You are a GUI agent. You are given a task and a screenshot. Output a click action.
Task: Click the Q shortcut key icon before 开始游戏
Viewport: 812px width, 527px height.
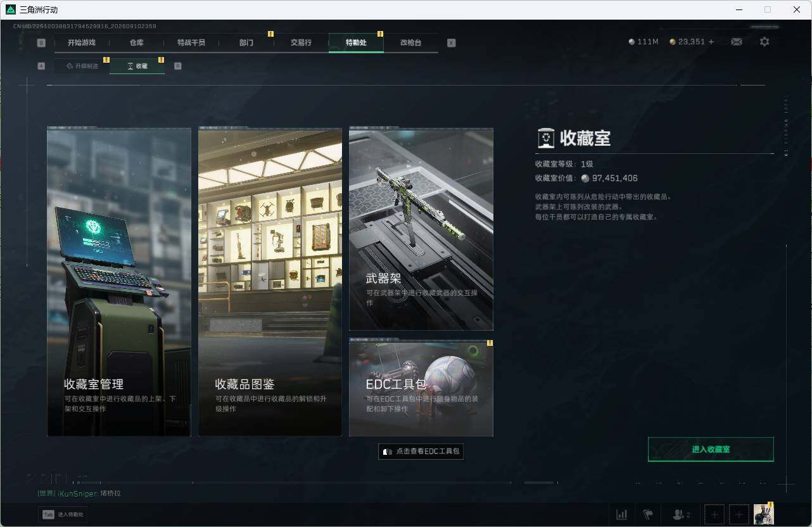coord(41,43)
